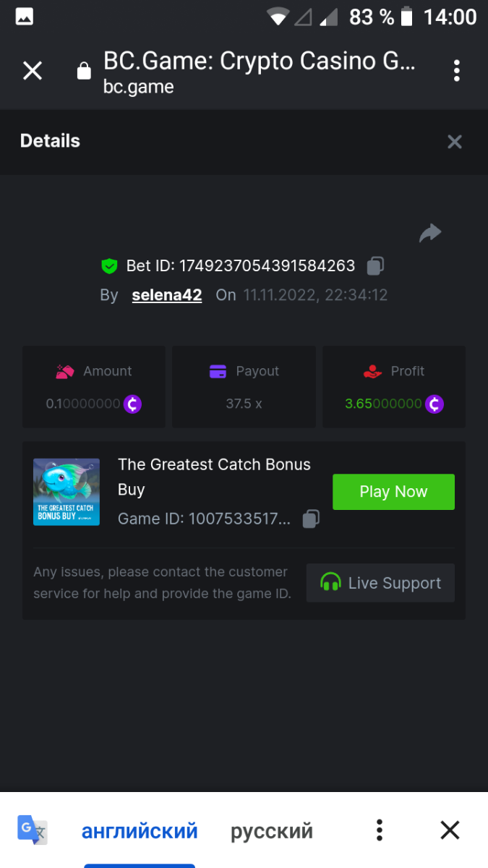Tap the site lock security icon
The width and height of the screenshot is (488, 868).
click(x=84, y=71)
